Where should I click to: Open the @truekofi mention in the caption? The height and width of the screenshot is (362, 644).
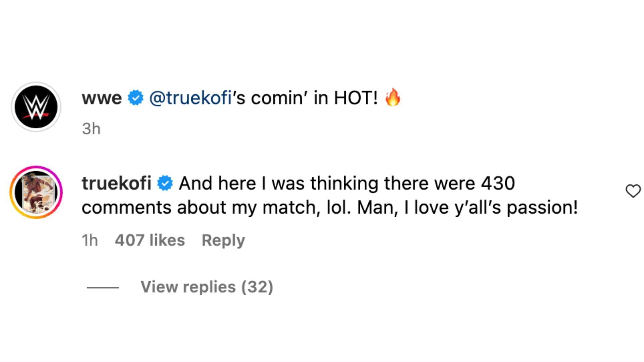click(190, 98)
